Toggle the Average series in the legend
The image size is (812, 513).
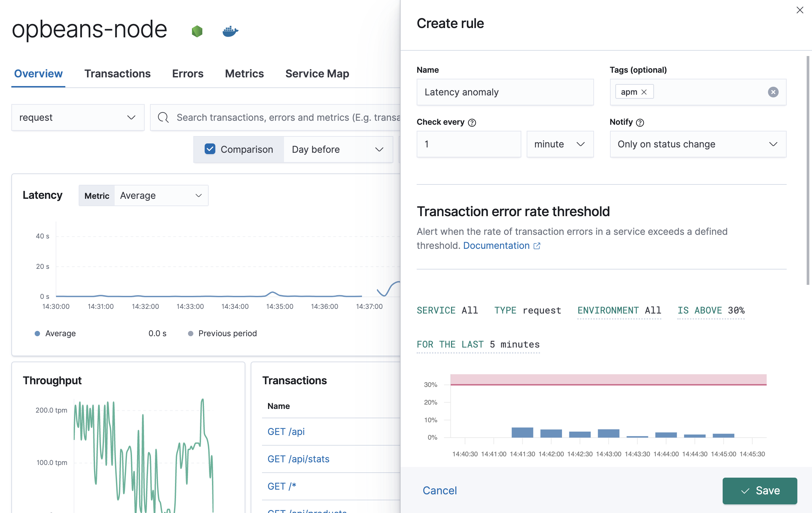[60, 334]
